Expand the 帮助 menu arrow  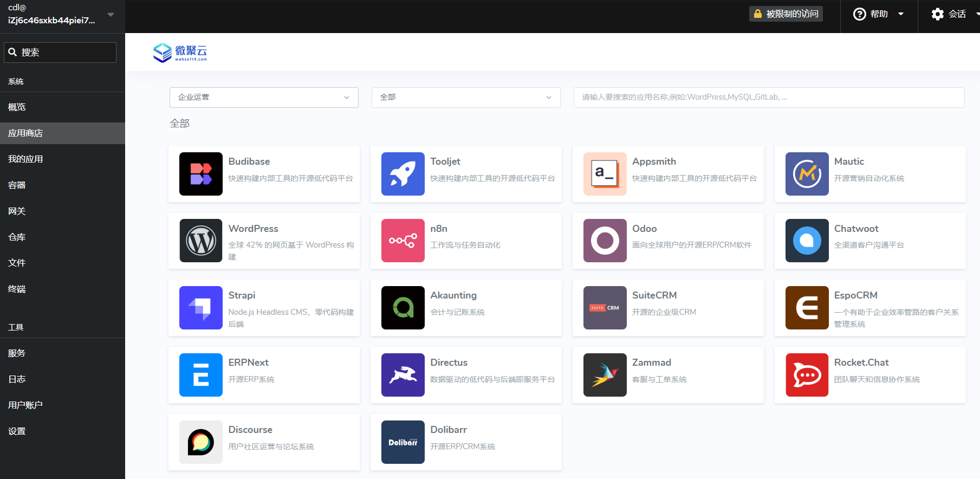tap(901, 14)
